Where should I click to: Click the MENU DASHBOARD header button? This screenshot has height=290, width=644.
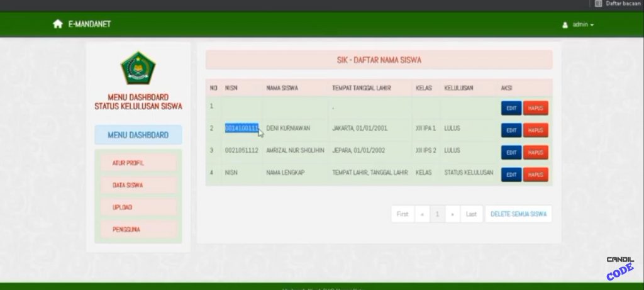[138, 135]
